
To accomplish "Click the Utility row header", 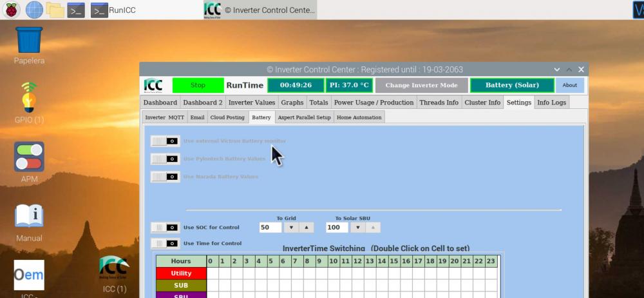I will [181, 273].
